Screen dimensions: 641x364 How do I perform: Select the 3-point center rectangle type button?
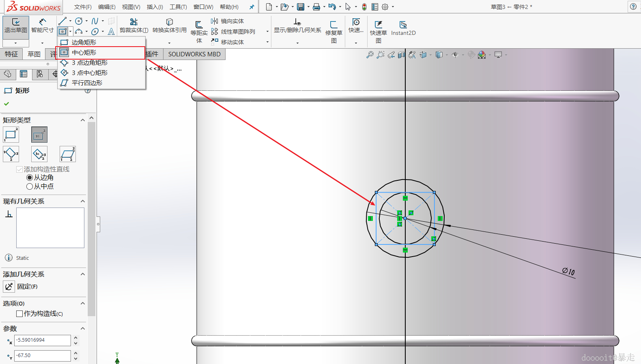tap(39, 154)
